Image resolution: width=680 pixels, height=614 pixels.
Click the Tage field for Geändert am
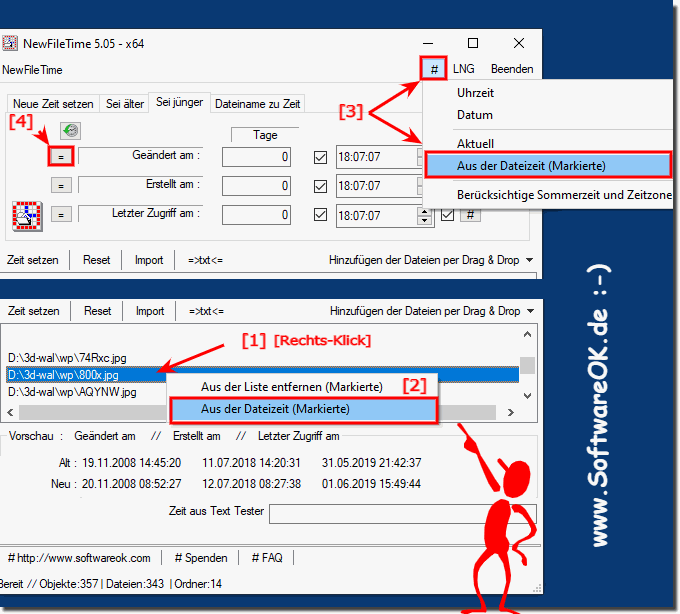(x=256, y=157)
